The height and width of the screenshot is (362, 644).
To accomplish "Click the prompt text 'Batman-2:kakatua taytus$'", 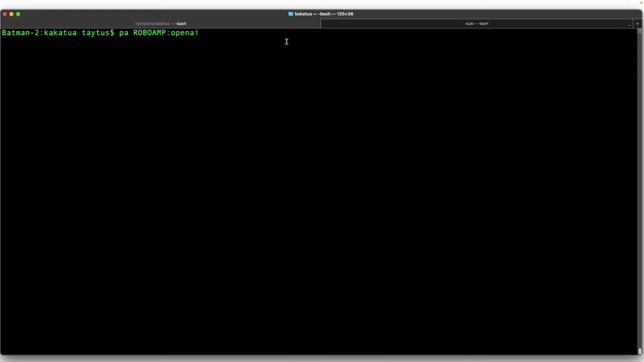I will 58,33.
